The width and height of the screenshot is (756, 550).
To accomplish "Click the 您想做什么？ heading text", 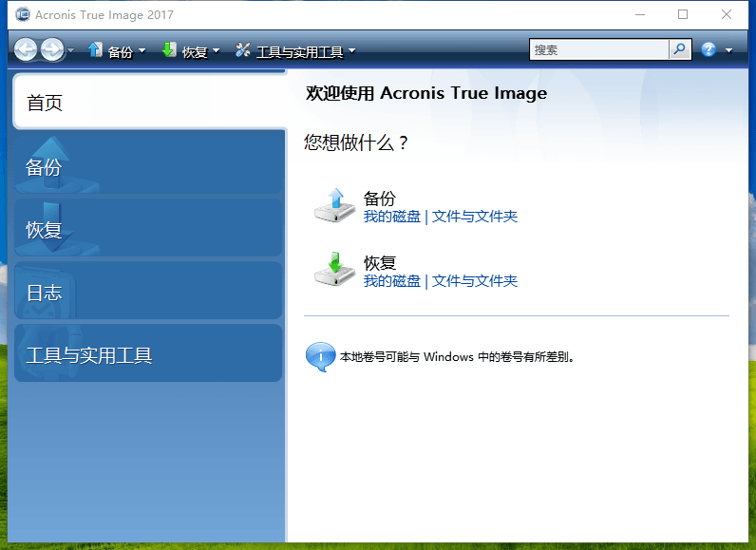I will click(x=356, y=142).
